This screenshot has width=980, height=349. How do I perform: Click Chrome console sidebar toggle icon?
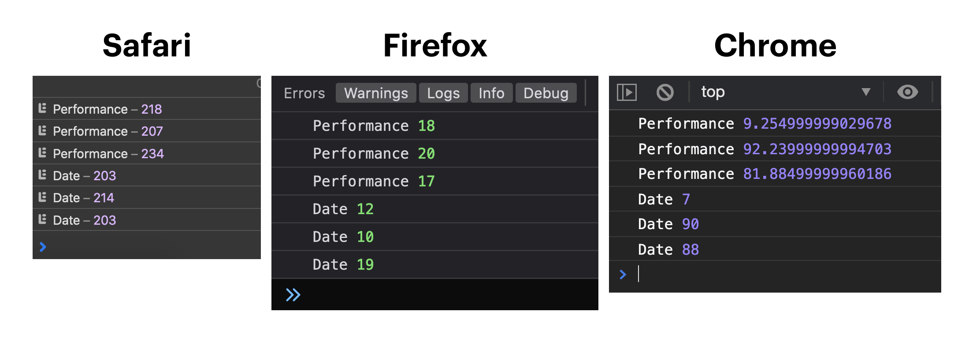pyautogui.click(x=627, y=93)
